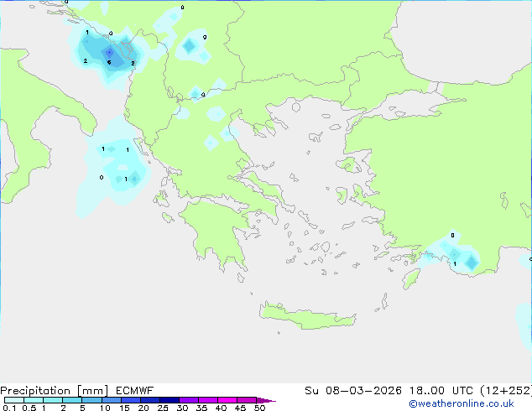The width and height of the screenshot is (532, 411).
Task: Choose the 40–45 mm magenta legend swatch
Action: pyautogui.click(x=227, y=400)
